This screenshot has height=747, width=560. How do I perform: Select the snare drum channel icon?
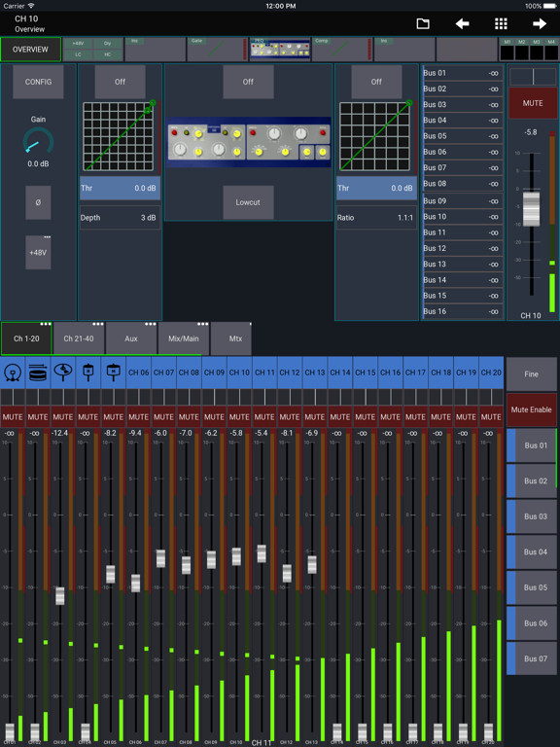(38, 373)
